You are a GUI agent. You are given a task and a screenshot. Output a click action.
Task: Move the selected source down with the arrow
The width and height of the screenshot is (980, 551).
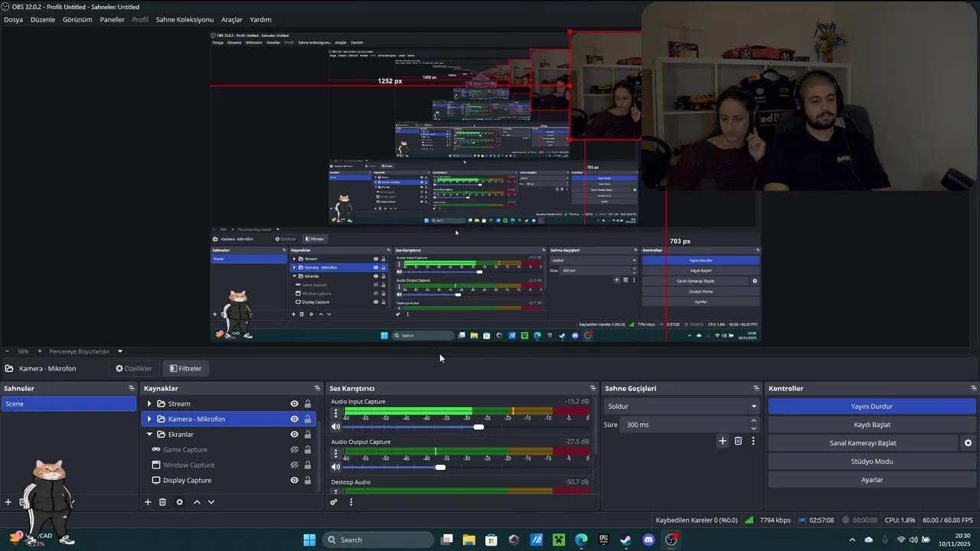211,502
